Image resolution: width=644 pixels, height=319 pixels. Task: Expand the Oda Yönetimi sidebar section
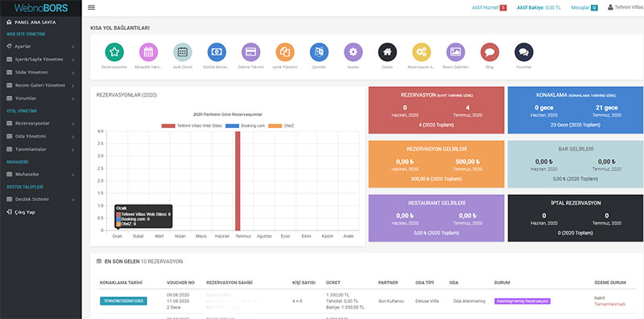(x=41, y=136)
